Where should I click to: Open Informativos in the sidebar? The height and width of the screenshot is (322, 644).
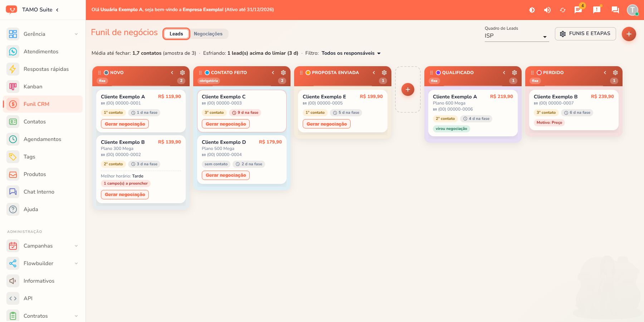tap(43, 281)
